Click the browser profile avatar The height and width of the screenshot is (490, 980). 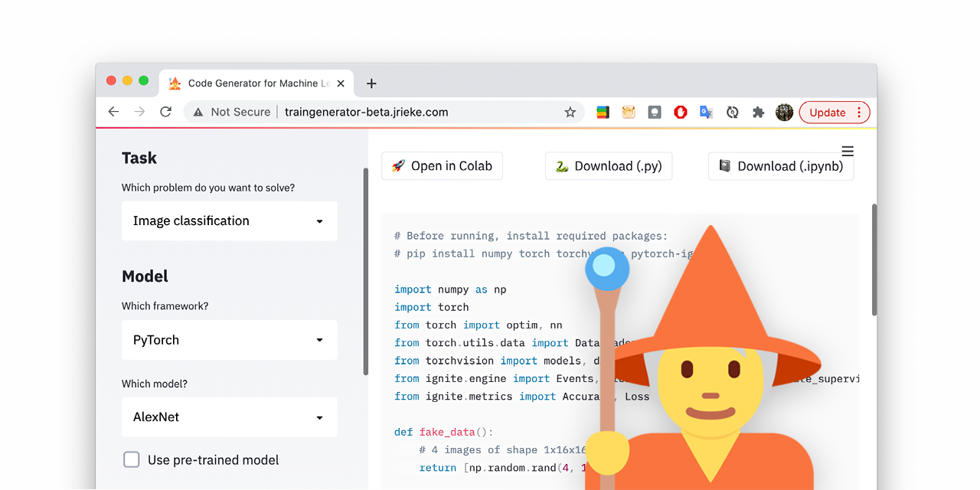click(784, 113)
